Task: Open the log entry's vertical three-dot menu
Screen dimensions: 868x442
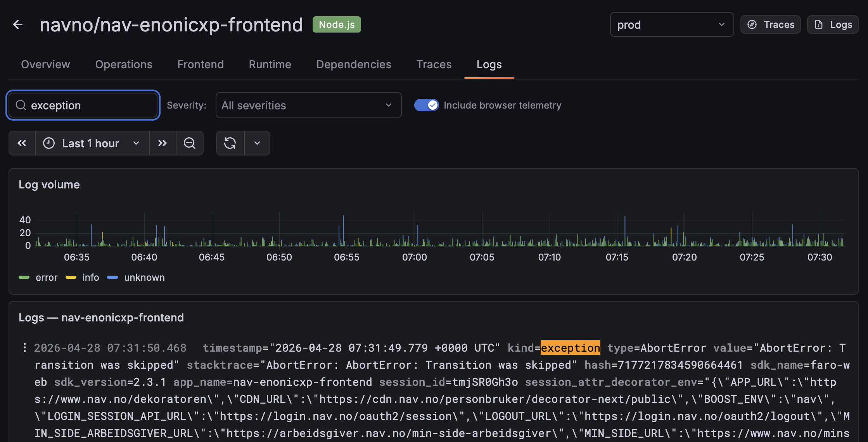Action: pyautogui.click(x=24, y=348)
